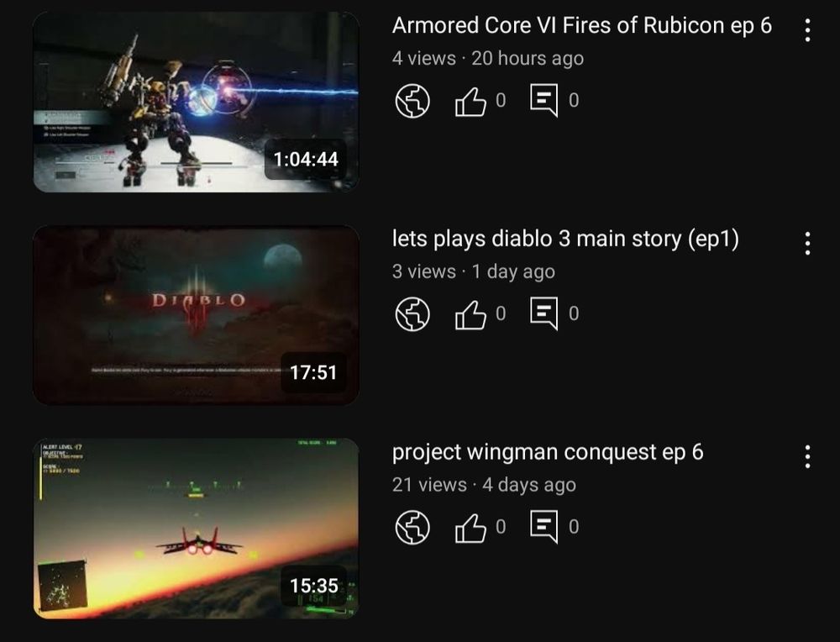Viewport: 840px width, 642px height.
Task: Click globe visibility icon for Armored Core video
Action: point(412,101)
